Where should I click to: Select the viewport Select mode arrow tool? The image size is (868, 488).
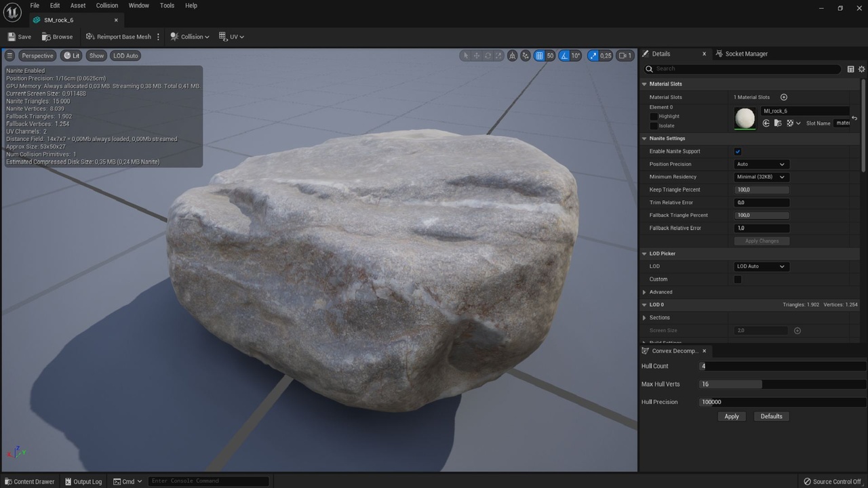[465, 56]
